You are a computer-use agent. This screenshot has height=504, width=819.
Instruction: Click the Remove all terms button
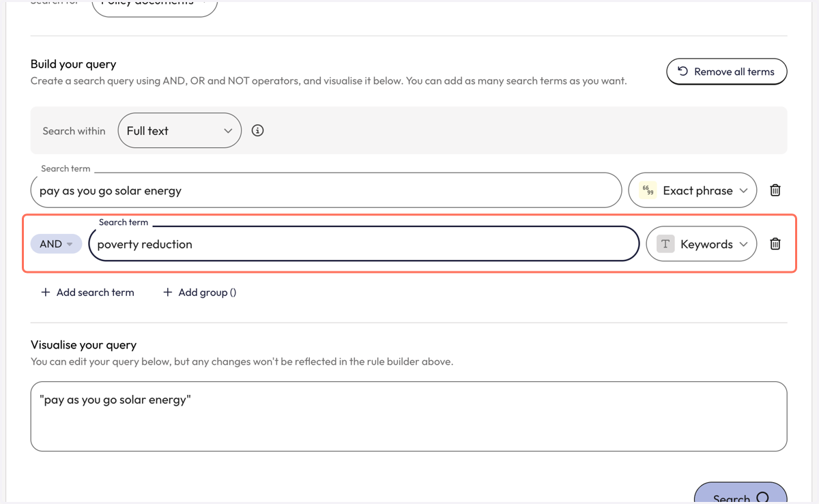(727, 72)
